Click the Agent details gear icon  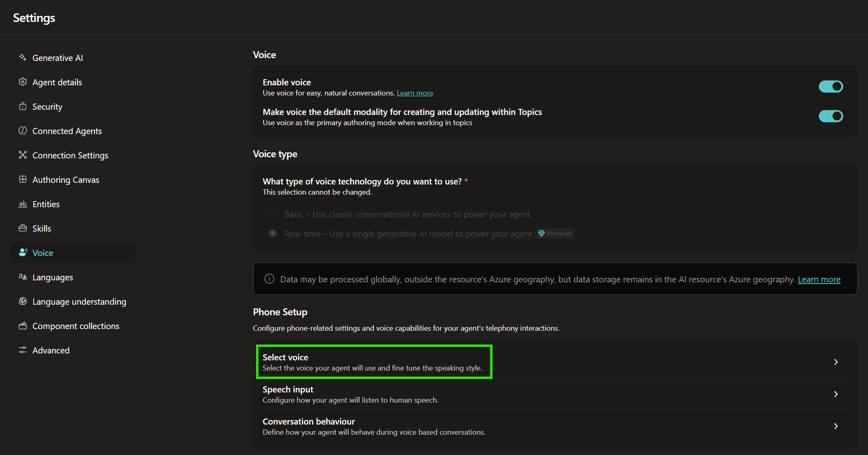click(x=23, y=82)
